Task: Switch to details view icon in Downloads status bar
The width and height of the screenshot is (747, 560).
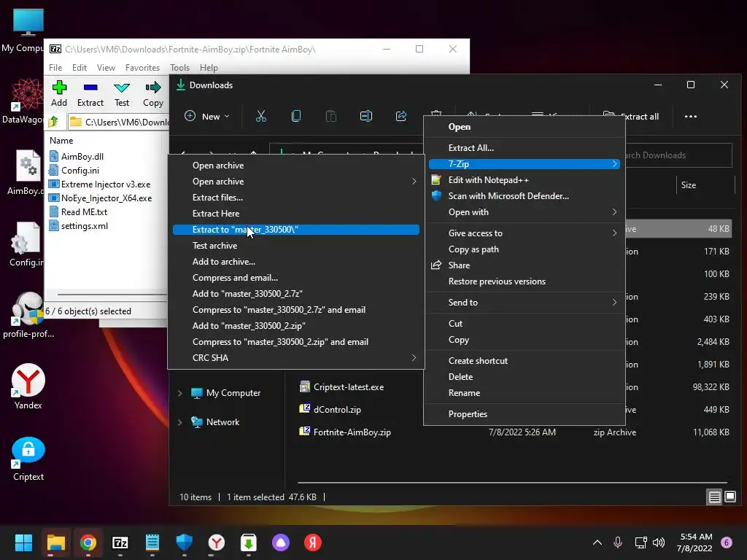Action: pyautogui.click(x=714, y=497)
